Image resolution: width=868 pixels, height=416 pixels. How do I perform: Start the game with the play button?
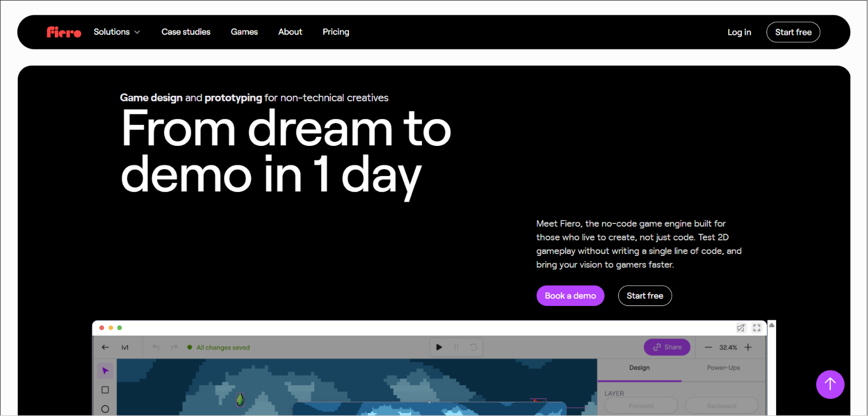(x=439, y=347)
